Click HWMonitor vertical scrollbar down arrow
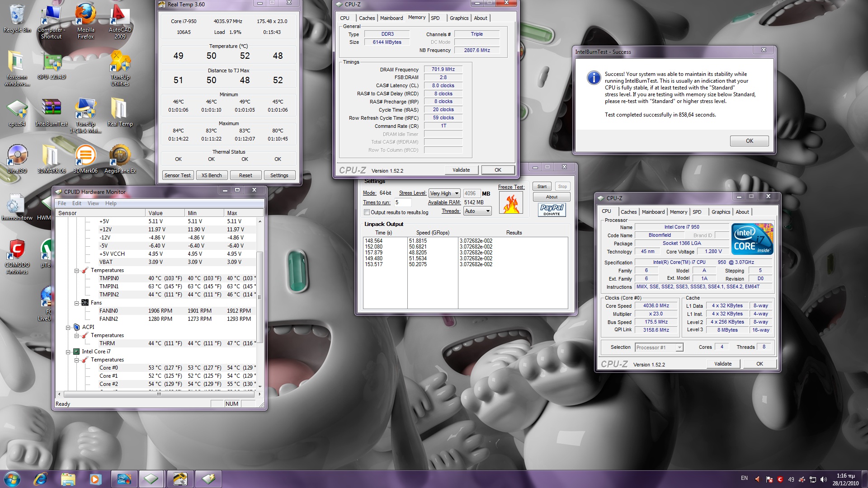The image size is (868, 488). point(259,386)
